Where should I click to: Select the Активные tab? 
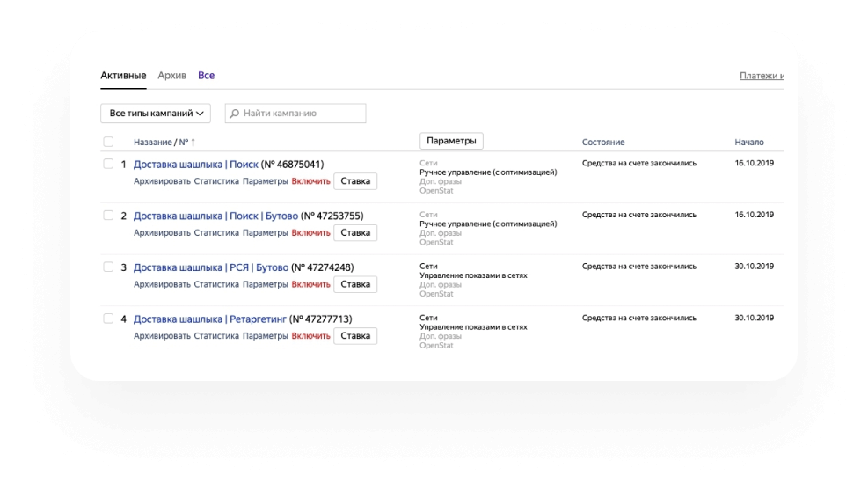[x=123, y=76]
